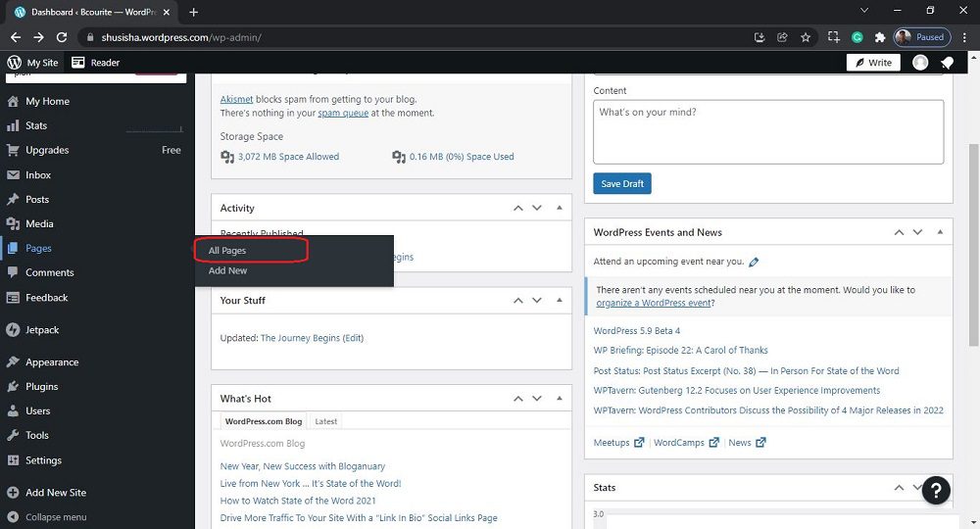Open the Plugins sidebar icon
The height and width of the screenshot is (529, 980).
pyautogui.click(x=13, y=386)
